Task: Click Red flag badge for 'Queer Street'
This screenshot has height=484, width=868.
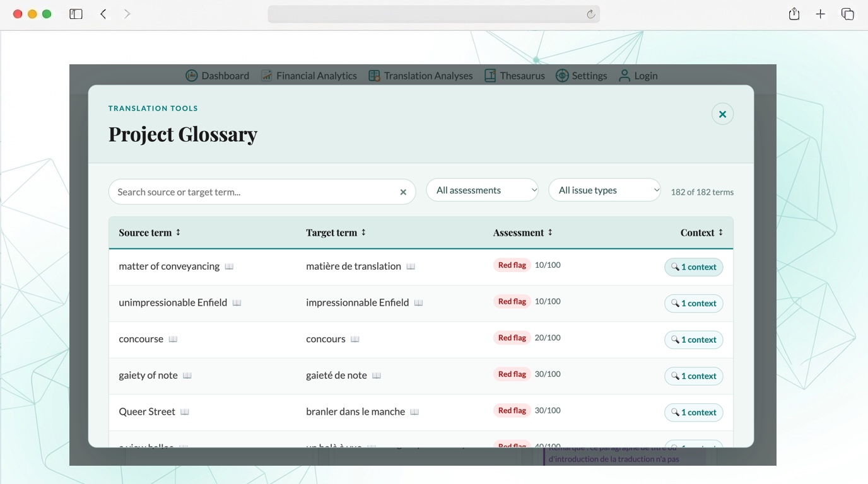Action: pos(512,411)
